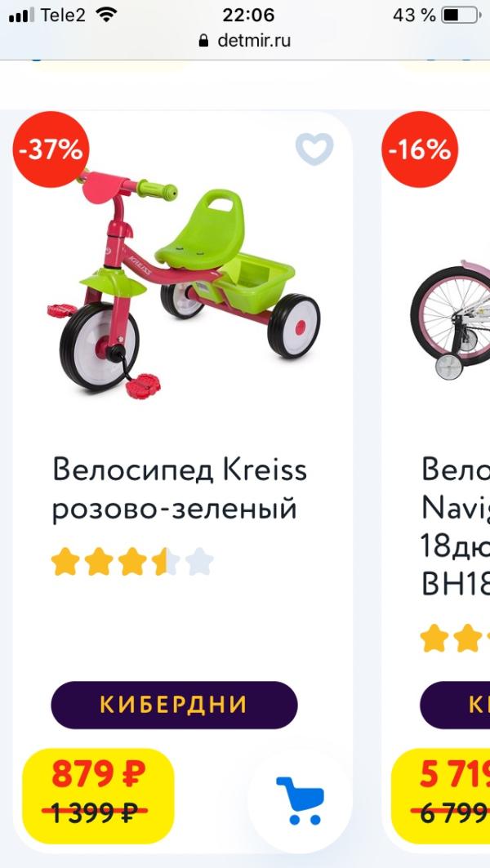The width and height of the screenshot is (490, 868).
Task: Click the 5 719 sale price on second card
Action: [455, 773]
